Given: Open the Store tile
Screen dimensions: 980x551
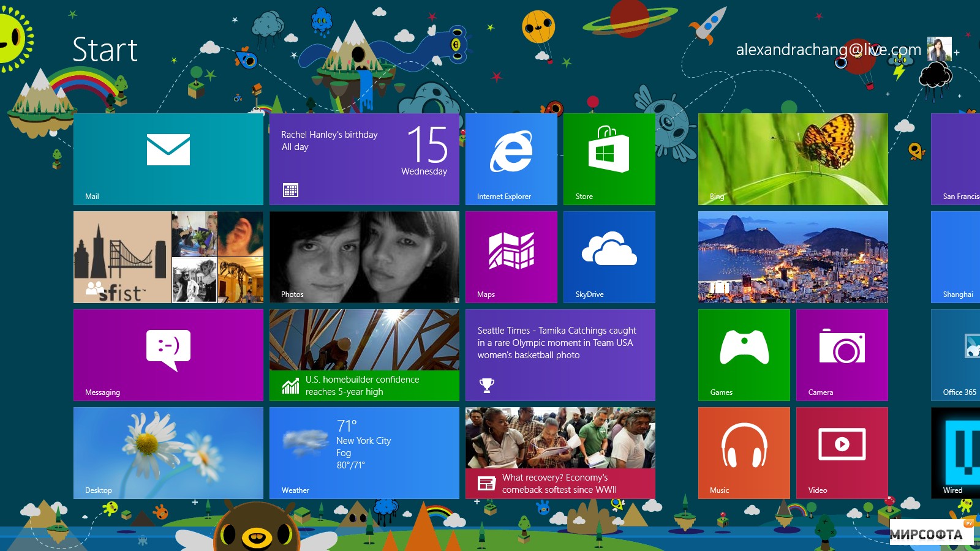Looking at the screenshot, I should click(x=609, y=159).
